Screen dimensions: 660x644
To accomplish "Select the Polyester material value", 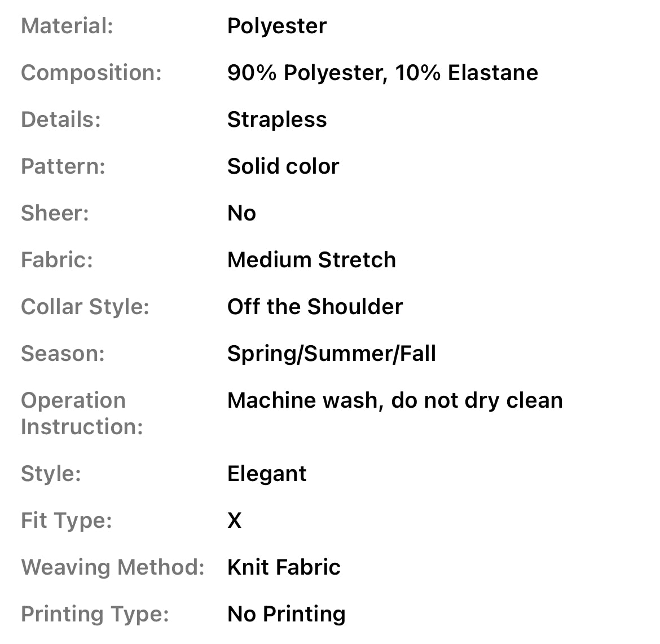I will pos(276,26).
